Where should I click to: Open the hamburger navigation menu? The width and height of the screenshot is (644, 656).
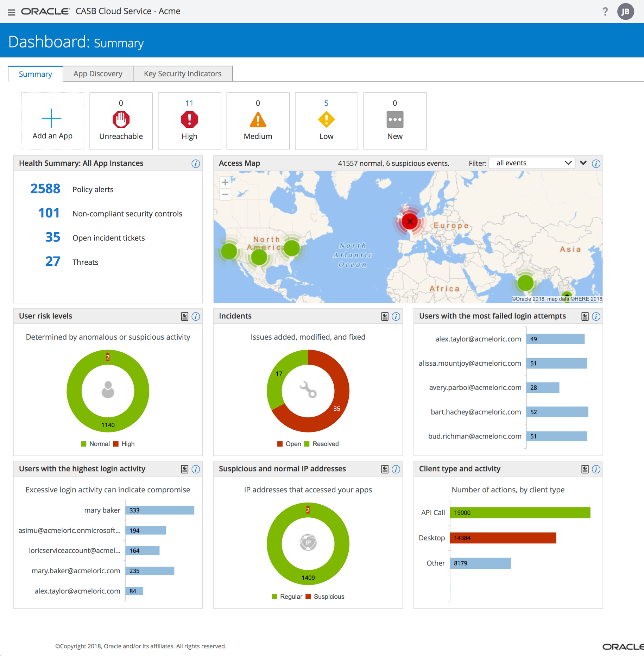pos(11,12)
